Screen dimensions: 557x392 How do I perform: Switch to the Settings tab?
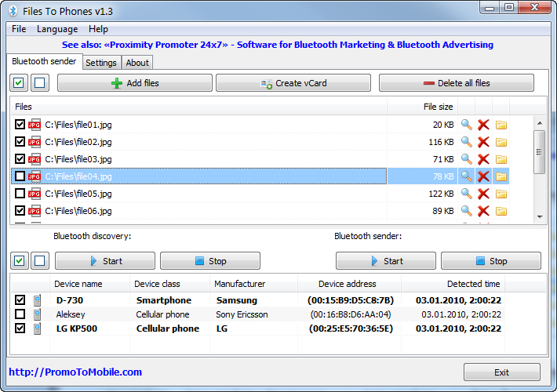[x=101, y=63]
